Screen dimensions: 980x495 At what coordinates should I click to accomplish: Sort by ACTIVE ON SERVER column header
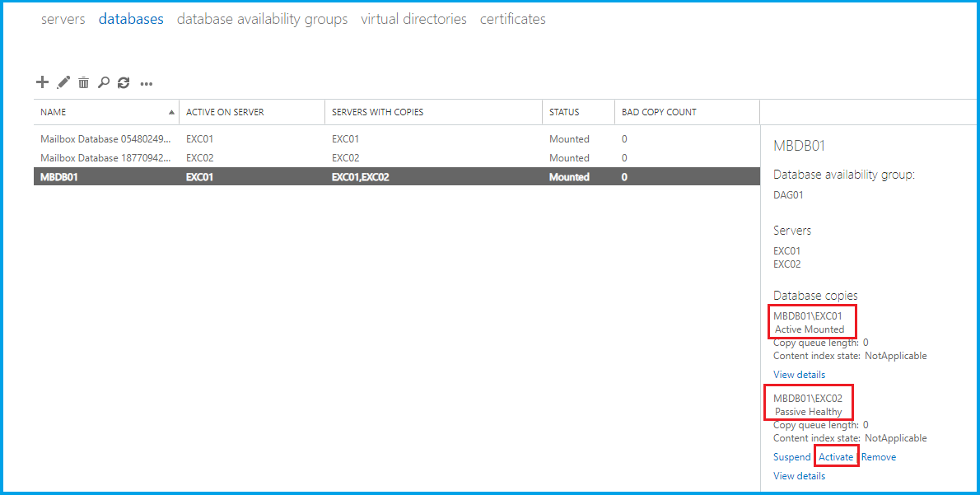(x=225, y=112)
